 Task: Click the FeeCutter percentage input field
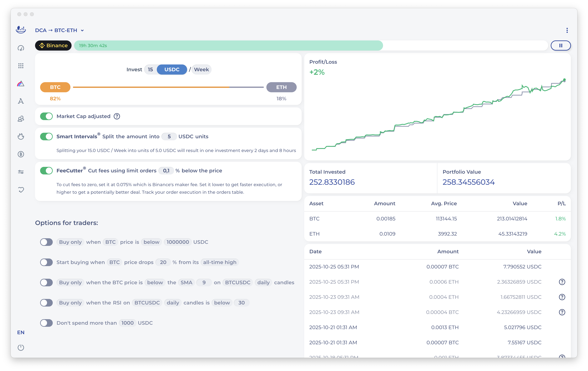click(x=166, y=171)
